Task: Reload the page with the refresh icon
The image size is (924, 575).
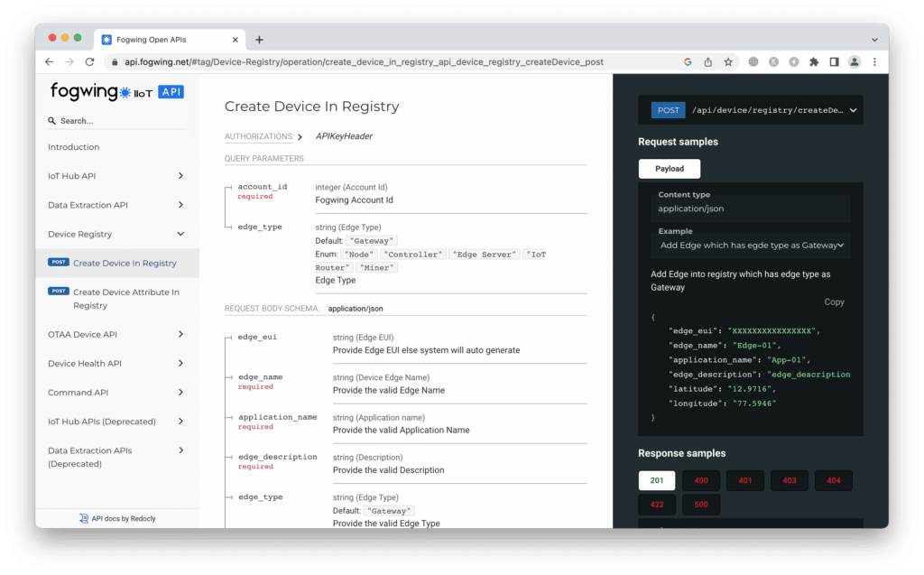Action: (89, 62)
